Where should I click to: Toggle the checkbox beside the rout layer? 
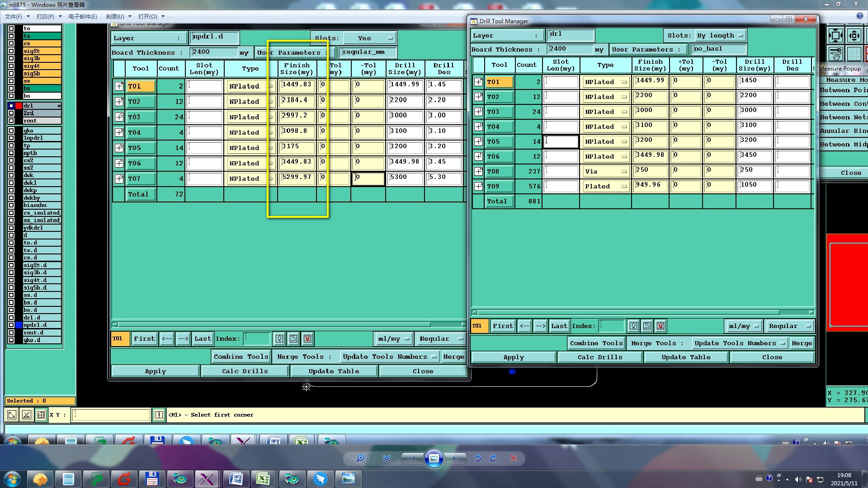click(x=11, y=121)
